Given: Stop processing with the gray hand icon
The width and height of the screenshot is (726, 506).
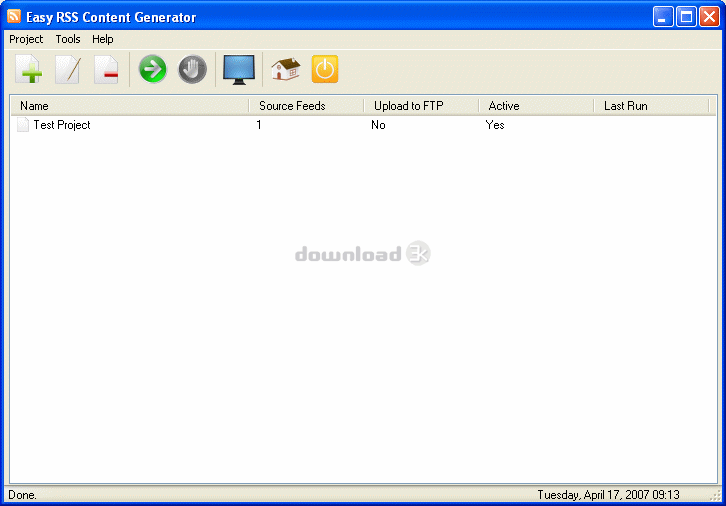Looking at the screenshot, I should coord(192,69).
